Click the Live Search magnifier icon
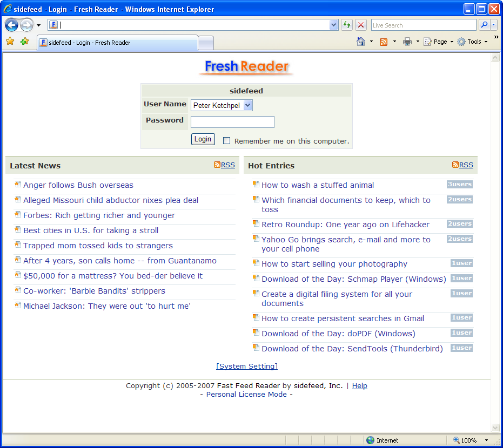This screenshot has height=448, width=503. (484, 25)
